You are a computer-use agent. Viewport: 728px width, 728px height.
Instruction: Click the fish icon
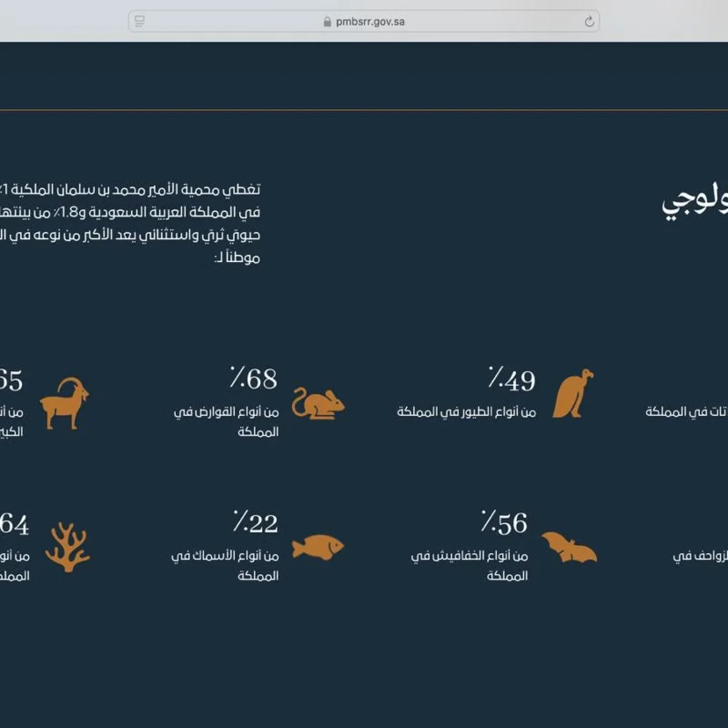click(318, 547)
